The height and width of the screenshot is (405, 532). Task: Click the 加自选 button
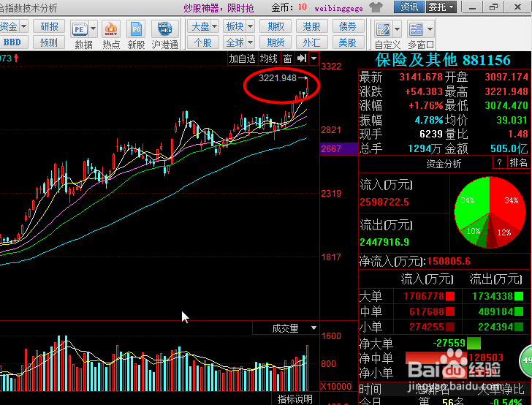(x=242, y=58)
